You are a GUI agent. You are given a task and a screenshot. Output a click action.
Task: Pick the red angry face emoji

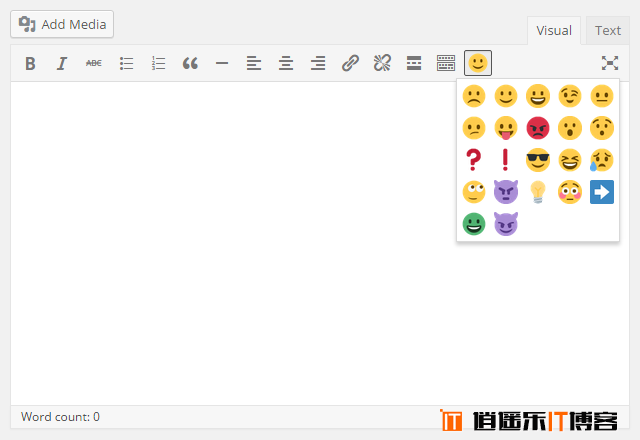point(538,128)
